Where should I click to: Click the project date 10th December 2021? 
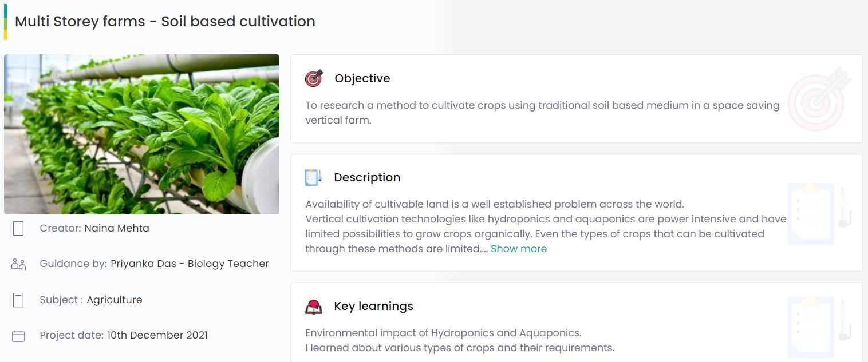[x=157, y=335]
